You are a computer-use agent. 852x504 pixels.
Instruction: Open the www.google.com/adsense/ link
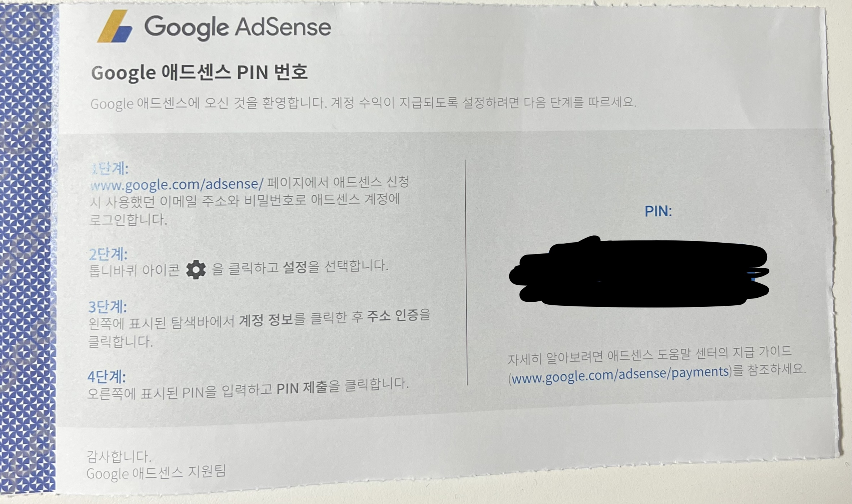coord(177,185)
